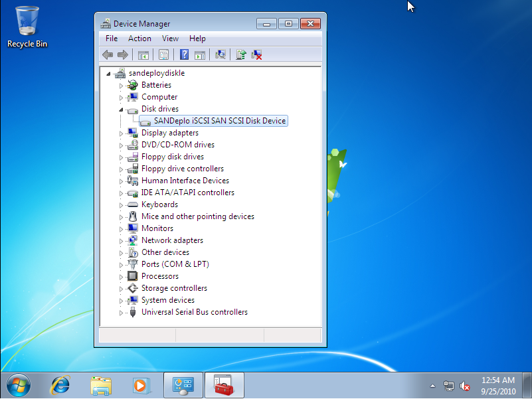Collapse the sandeploydiskle root node
This screenshot has height=401, width=532.
click(x=108, y=74)
